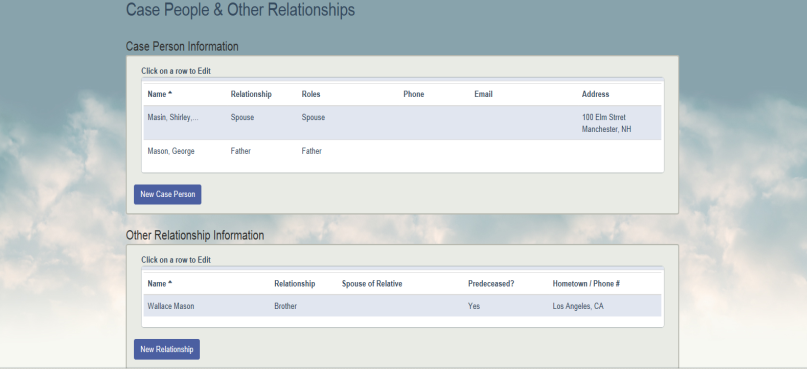The image size is (807, 369).
Task: Click the Los Angeles, CA cell
Action: point(578,306)
